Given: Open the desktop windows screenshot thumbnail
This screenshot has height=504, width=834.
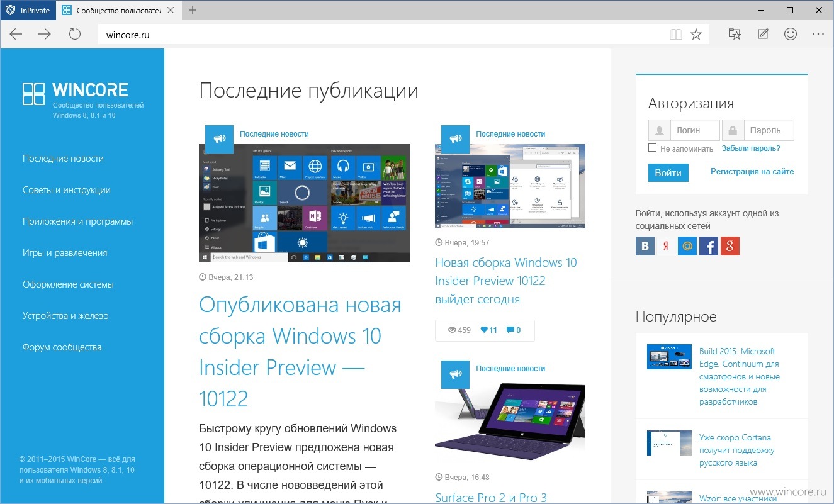Looking at the screenshot, I should point(510,186).
